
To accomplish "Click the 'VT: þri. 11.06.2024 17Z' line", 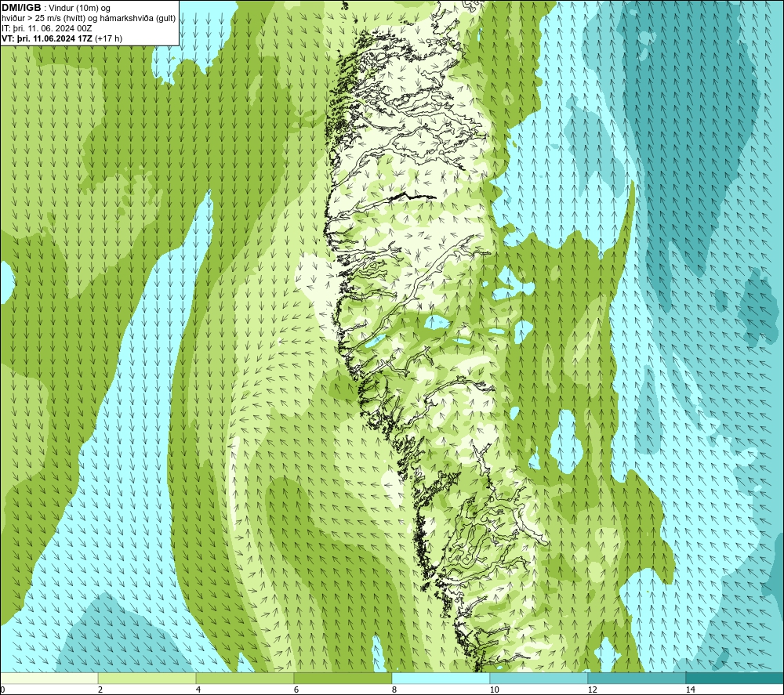I will (46, 38).
